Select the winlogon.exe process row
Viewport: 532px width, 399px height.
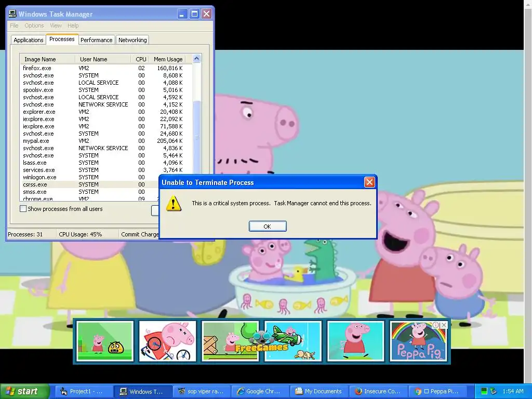(x=90, y=177)
